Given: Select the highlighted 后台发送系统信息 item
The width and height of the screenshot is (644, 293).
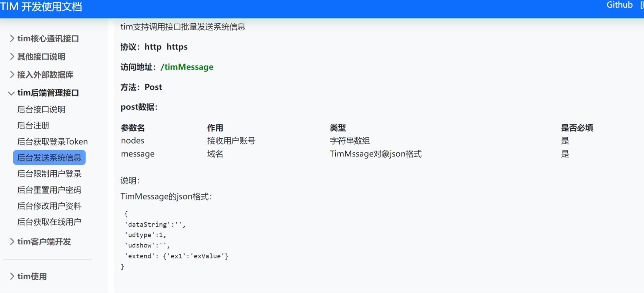Looking at the screenshot, I should click(49, 158).
